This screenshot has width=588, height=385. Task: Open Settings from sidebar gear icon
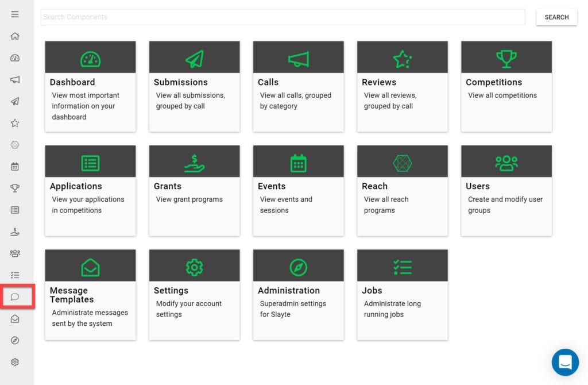coord(15,362)
